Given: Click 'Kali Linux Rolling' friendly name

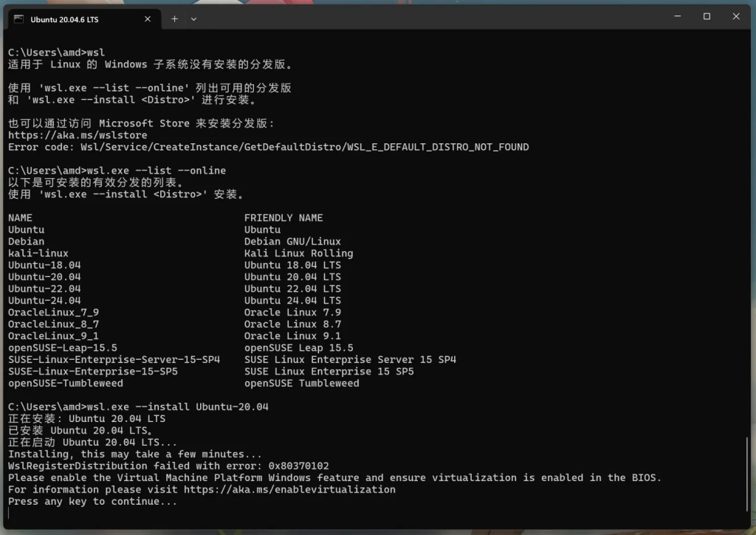Looking at the screenshot, I should (x=298, y=253).
